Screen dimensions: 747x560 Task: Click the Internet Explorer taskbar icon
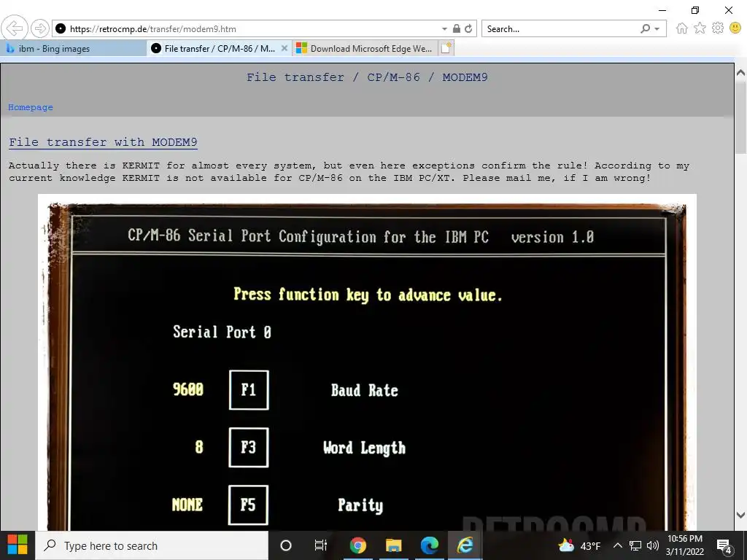tap(465, 545)
